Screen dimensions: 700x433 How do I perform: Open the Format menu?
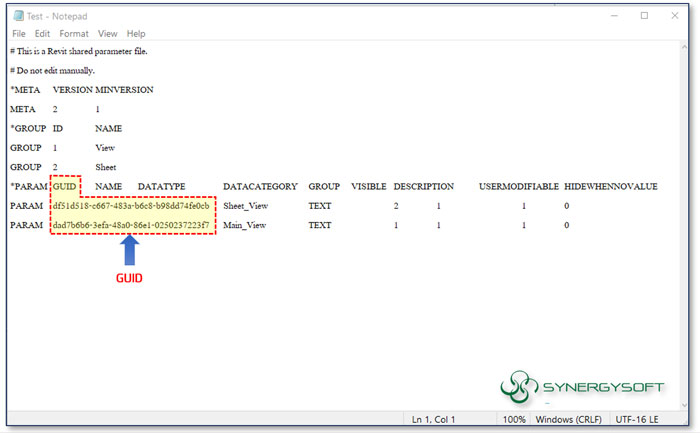pos(74,34)
